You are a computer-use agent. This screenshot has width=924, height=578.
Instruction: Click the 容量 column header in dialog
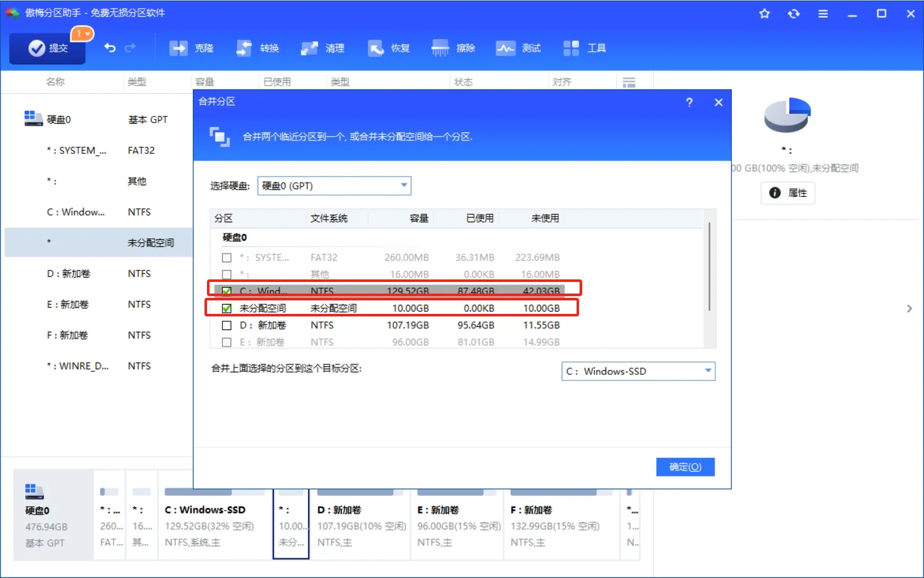(419, 219)
